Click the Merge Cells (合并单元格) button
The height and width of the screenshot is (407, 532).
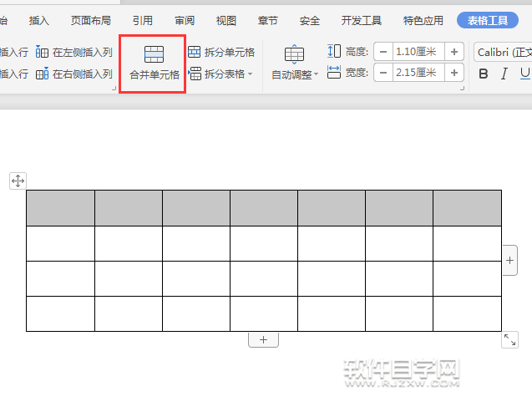click(154, 64)
